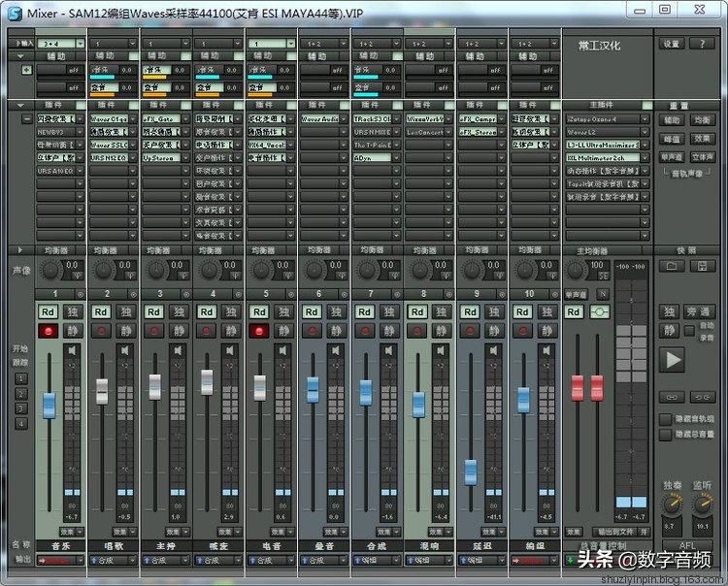Click the link channels chain icon

click(x=671, y=397)
